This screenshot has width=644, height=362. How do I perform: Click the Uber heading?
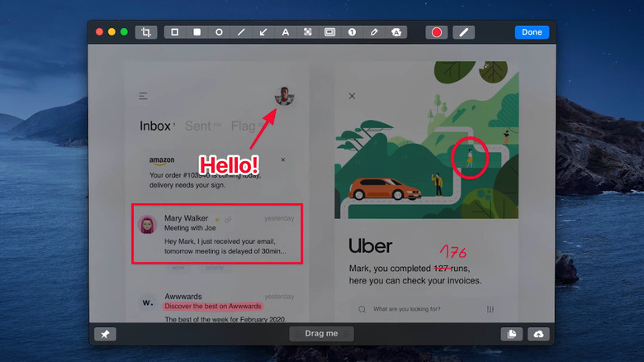(371, 246)
